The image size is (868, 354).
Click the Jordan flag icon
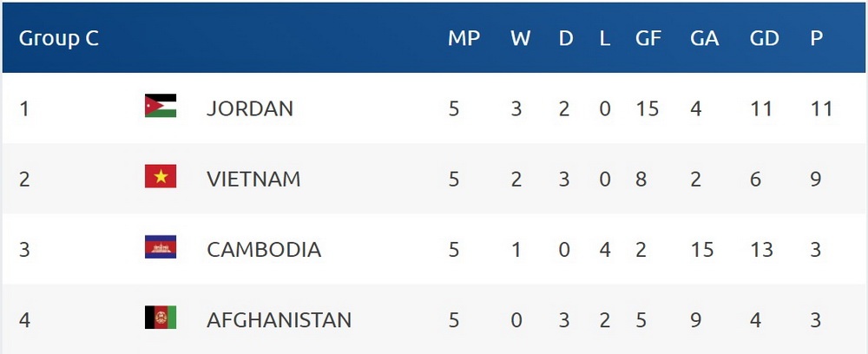click(161, 106)
